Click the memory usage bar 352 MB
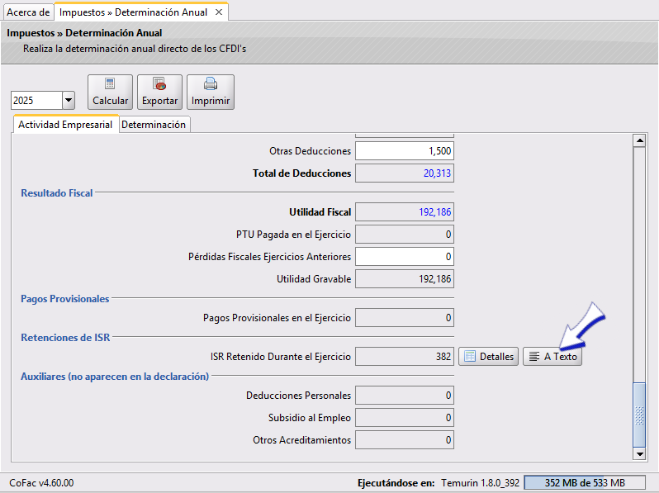The width and height of the screenshot is (659, 493). coord(585,483)
